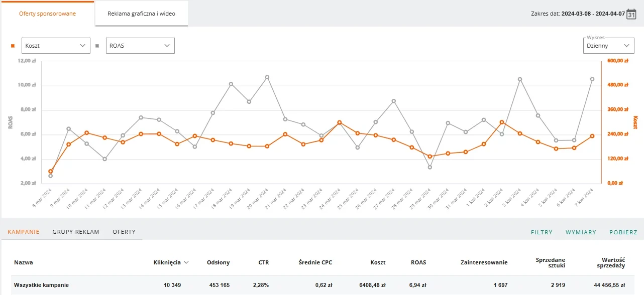The image size is (644, 295).
Task: Click the gray ROAS series color square
Action: coord(97,46)
